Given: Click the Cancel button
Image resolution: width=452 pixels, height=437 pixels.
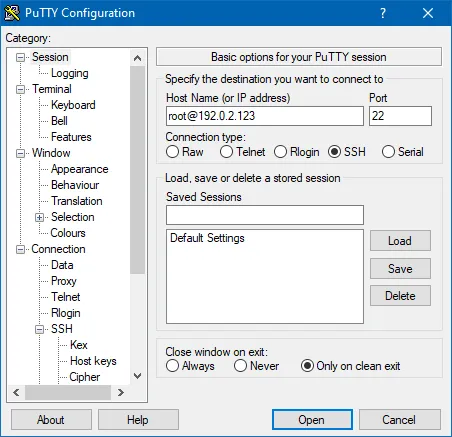Looking at the screenshot, I should [399, 420].
